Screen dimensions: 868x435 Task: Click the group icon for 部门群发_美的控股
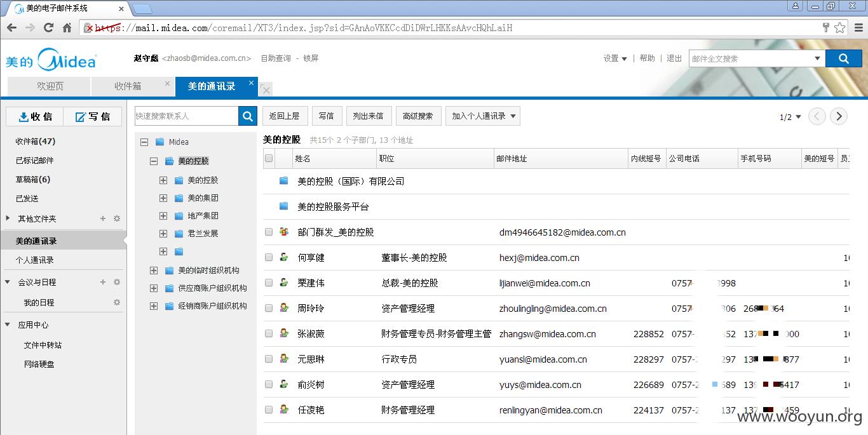[283, 232]
